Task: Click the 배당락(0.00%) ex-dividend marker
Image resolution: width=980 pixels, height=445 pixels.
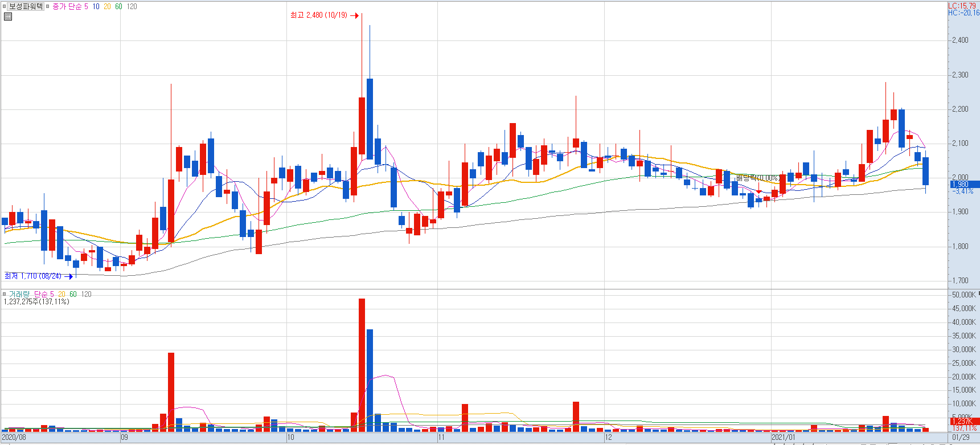Action: pyautogui.click(x=757, y=178)
